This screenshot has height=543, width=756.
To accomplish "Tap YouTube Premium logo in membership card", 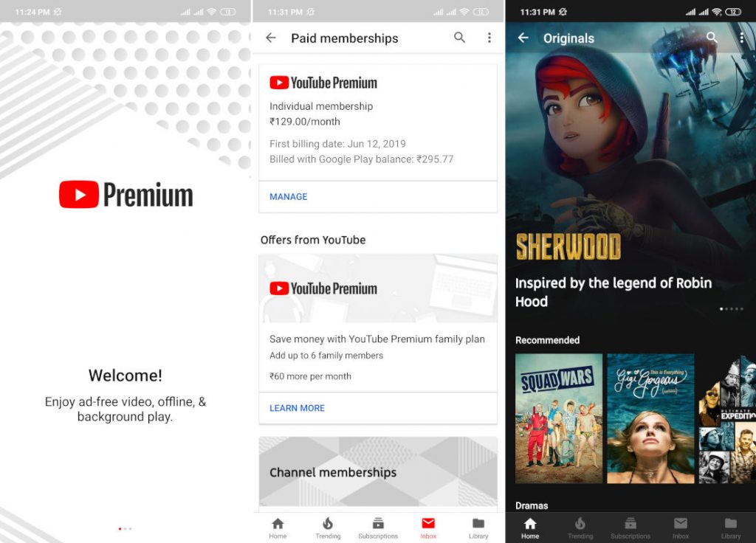I will [x=323, y=83].
